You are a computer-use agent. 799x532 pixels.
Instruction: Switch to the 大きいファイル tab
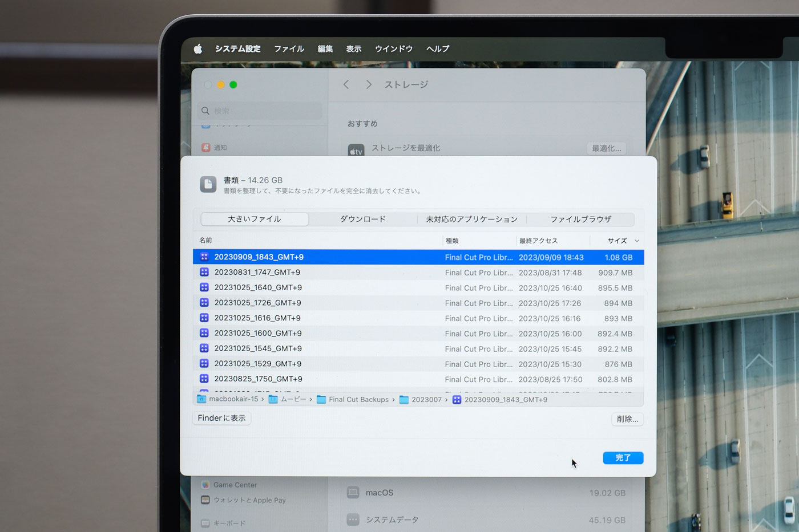coord(255,219)
